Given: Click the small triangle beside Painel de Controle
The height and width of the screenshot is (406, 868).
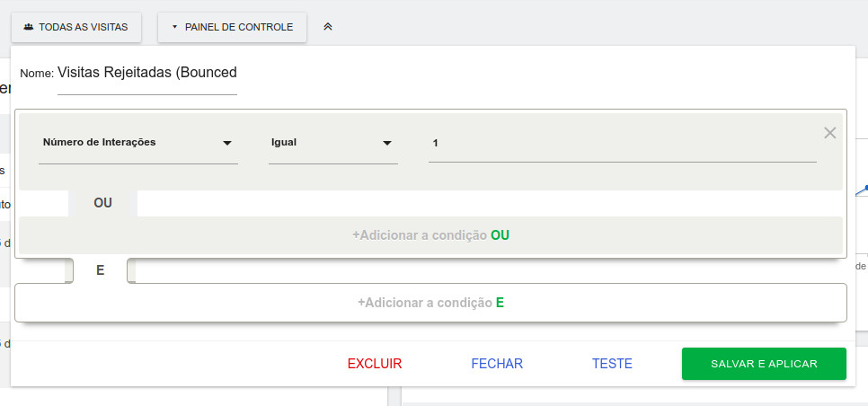Looking at the screenshot, I should pos(175,27).
